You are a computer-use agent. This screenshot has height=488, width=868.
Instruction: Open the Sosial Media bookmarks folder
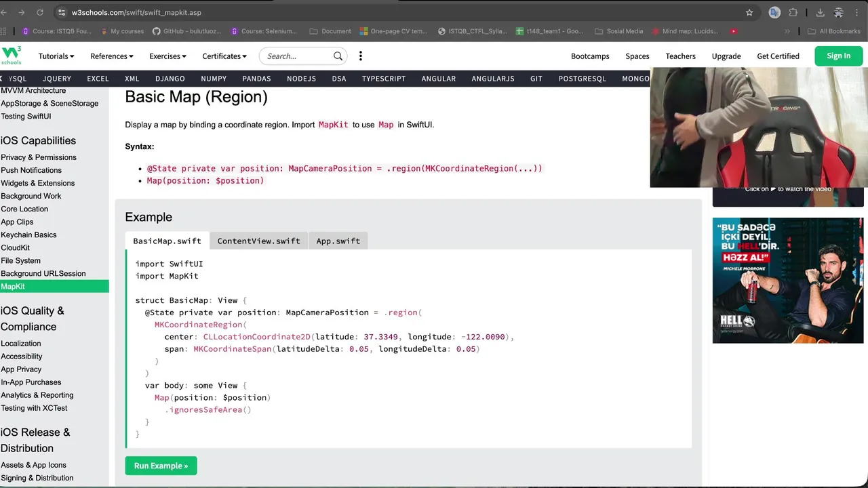coord(619,31)
